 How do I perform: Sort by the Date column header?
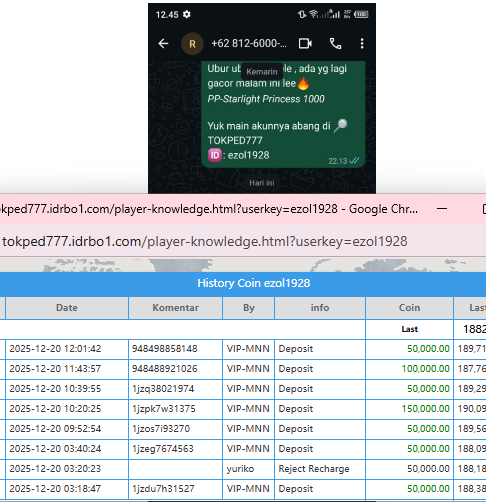point(67,308)
